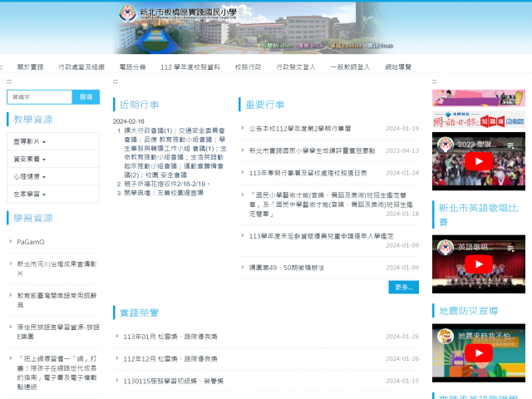Open the PaGamO learning resource link

tap(31, 242)
